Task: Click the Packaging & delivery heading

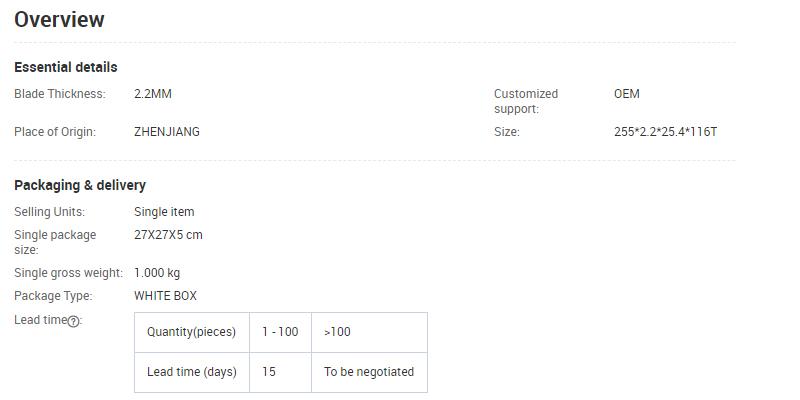Action: point(80,185)
